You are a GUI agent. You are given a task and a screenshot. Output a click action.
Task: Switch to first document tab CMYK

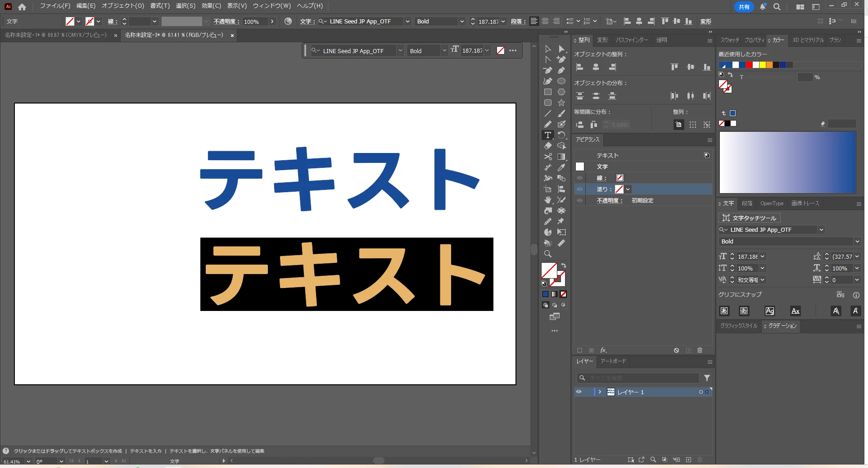(x=56, y=35)
